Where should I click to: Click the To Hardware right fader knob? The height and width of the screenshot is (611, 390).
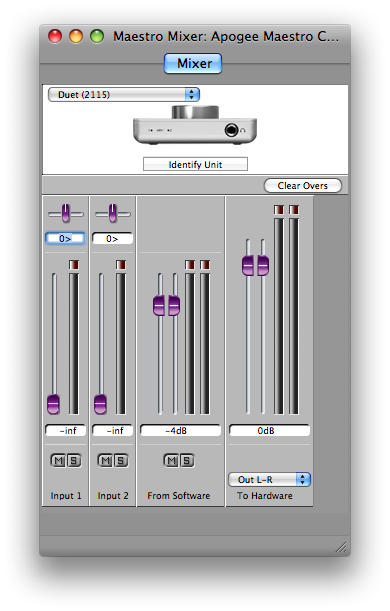(263, 266)
